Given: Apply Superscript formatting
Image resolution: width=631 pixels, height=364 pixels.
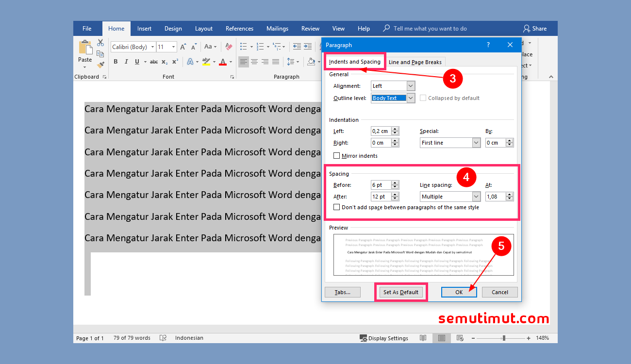Looking at the screenshot, I should tap(175, 62).
